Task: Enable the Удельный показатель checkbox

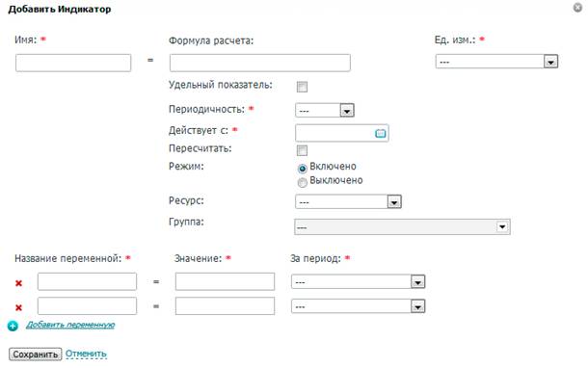Action: tap(302, 87)
